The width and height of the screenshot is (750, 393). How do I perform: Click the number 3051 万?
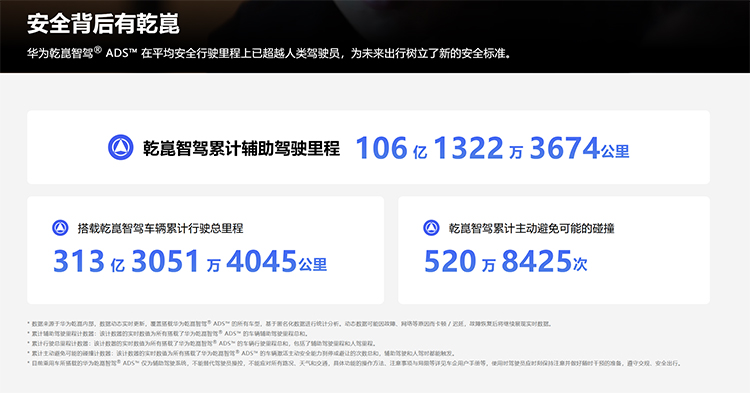[176, 261]
